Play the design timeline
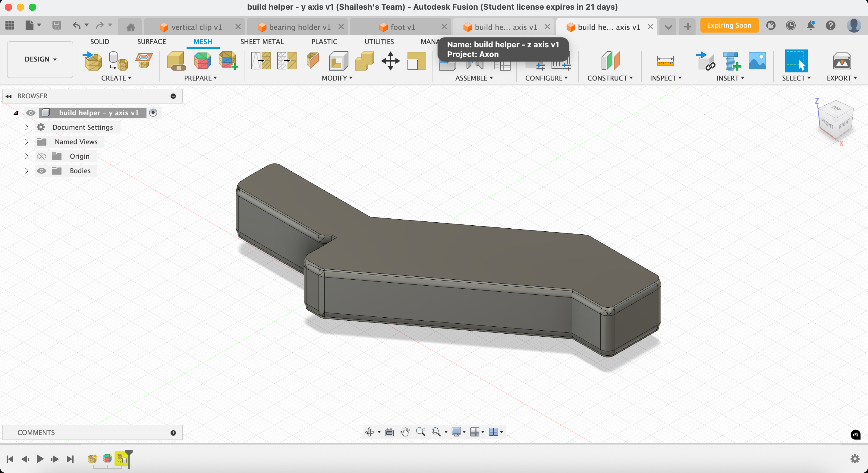The image size is (868, 473). (x=40, y=459)
